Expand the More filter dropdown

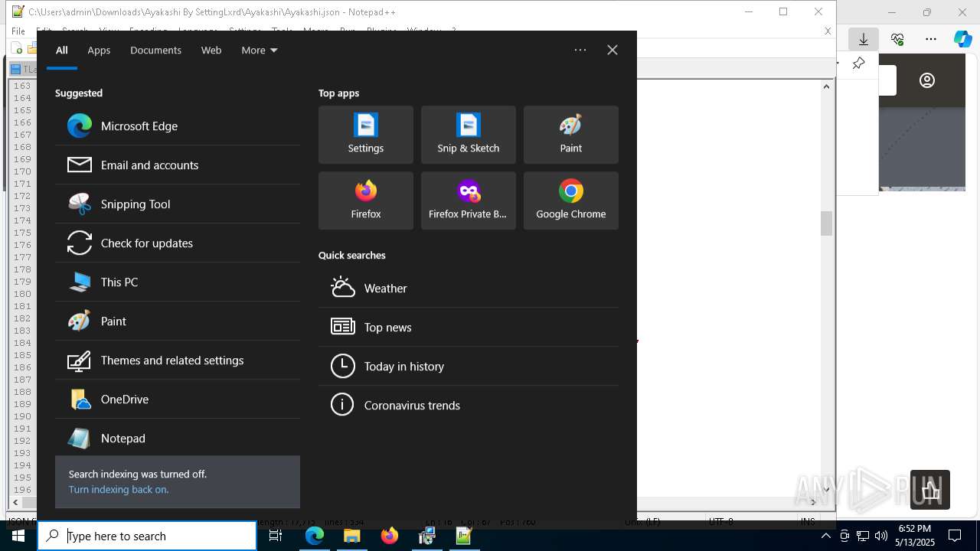click(x=260, y=50)
